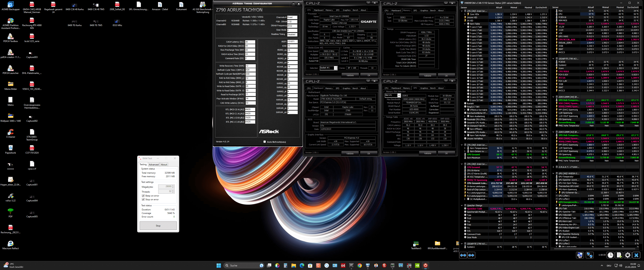The height and width of the screenshot is (270, 644).
Task: Click HWiNFO collapse columns arrows icon
Action: (x=471, y=255)
